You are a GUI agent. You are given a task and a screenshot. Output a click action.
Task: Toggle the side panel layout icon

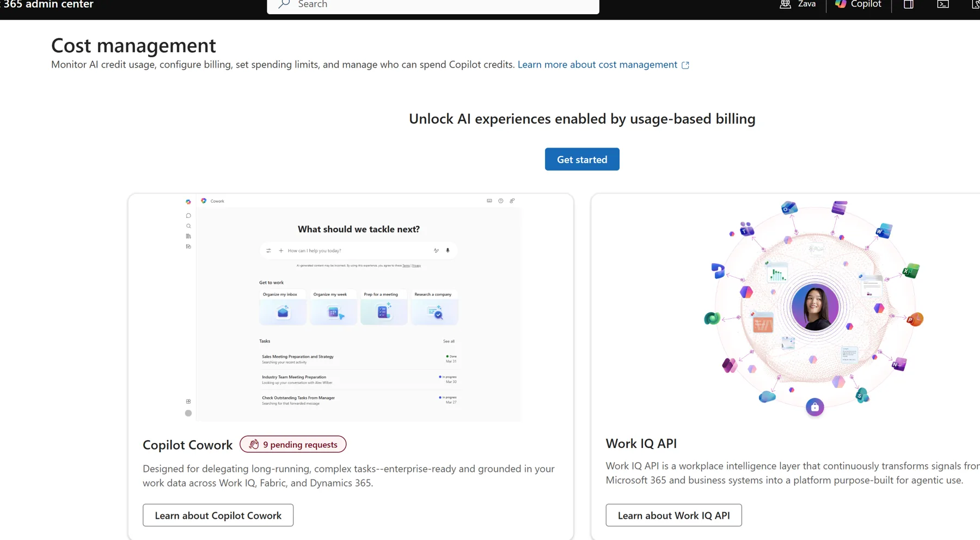pos(909,4)
